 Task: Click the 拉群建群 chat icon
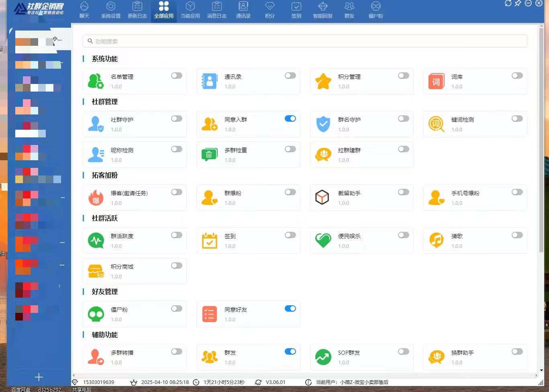pyautogui.click(x=323, y=155)
